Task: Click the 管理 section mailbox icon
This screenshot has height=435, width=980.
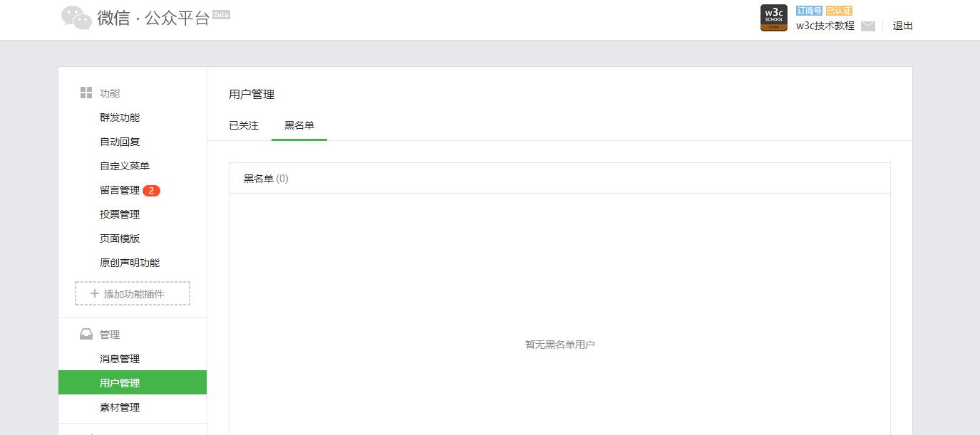Action: pyautogui.click(x=86, y=334)
